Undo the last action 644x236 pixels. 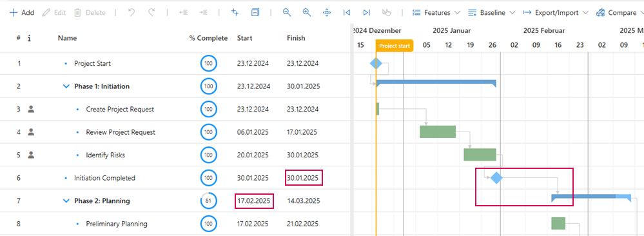(132, 13)
